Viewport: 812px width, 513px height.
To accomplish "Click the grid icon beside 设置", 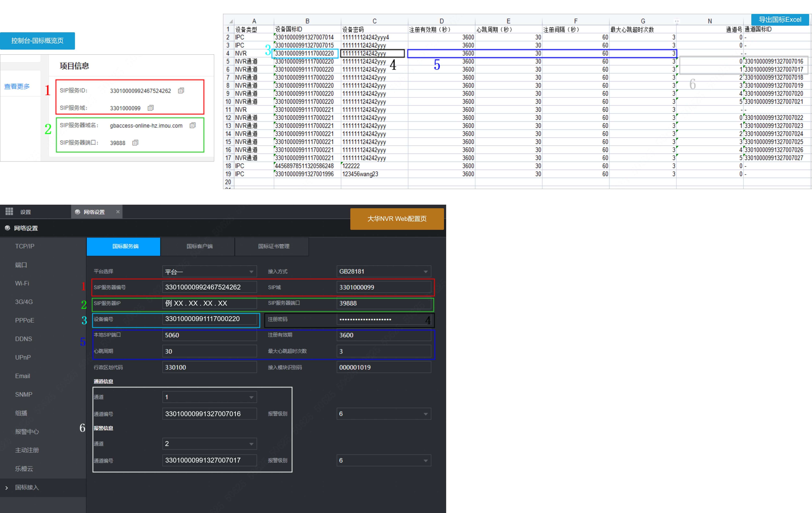I will [x=9, y=212].
